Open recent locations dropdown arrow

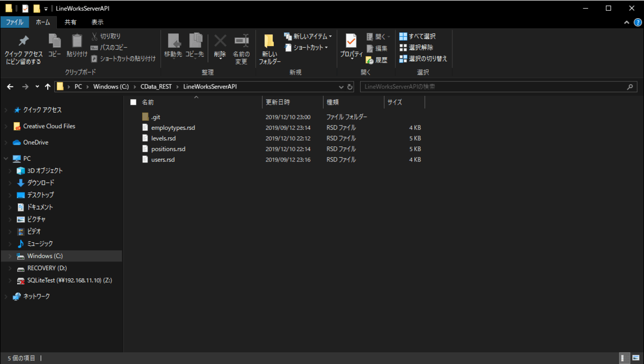click(x=37, y=87)
